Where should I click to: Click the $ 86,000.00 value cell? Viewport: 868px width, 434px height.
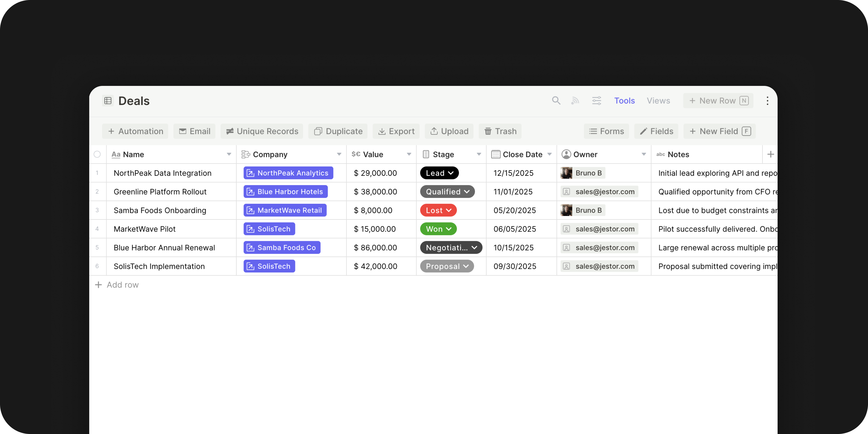375,247
